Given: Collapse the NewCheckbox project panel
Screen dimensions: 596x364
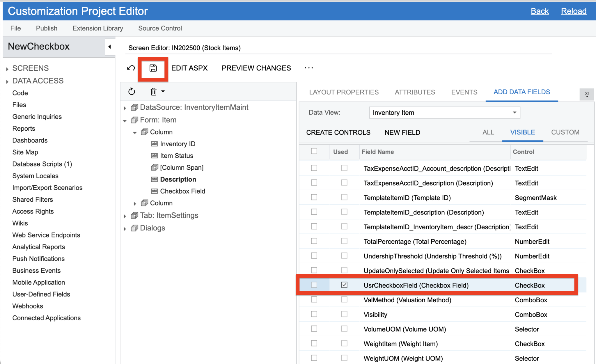Looking at the screenshot, I should click(110, 46).
